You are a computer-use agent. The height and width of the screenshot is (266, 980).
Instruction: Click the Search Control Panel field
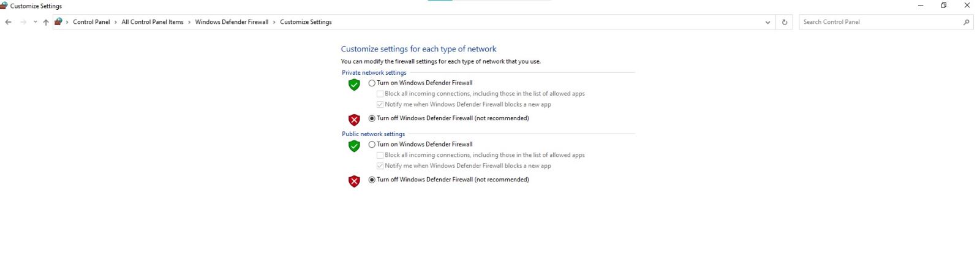click(879, 22)
